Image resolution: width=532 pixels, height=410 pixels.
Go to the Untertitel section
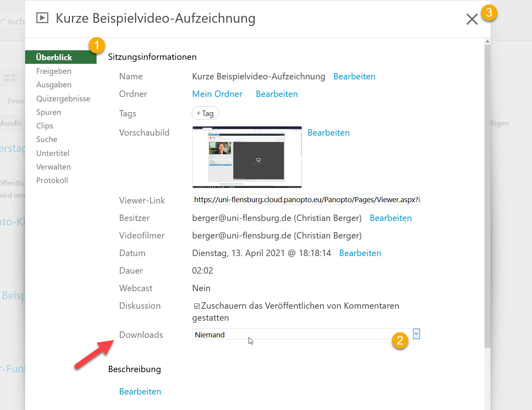click(53, 153)
